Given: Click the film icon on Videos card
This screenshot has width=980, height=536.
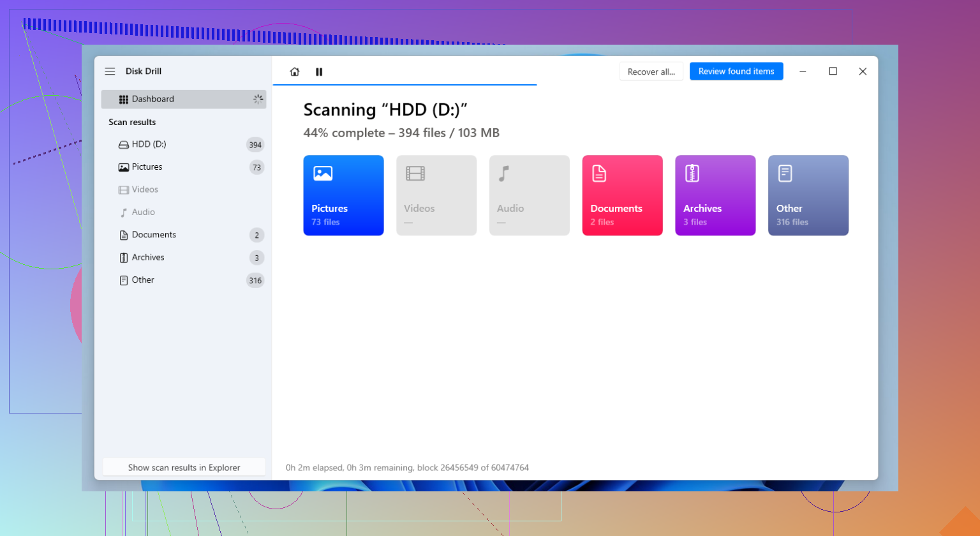Looking at the screenshot, I should (x=415, y=173).
